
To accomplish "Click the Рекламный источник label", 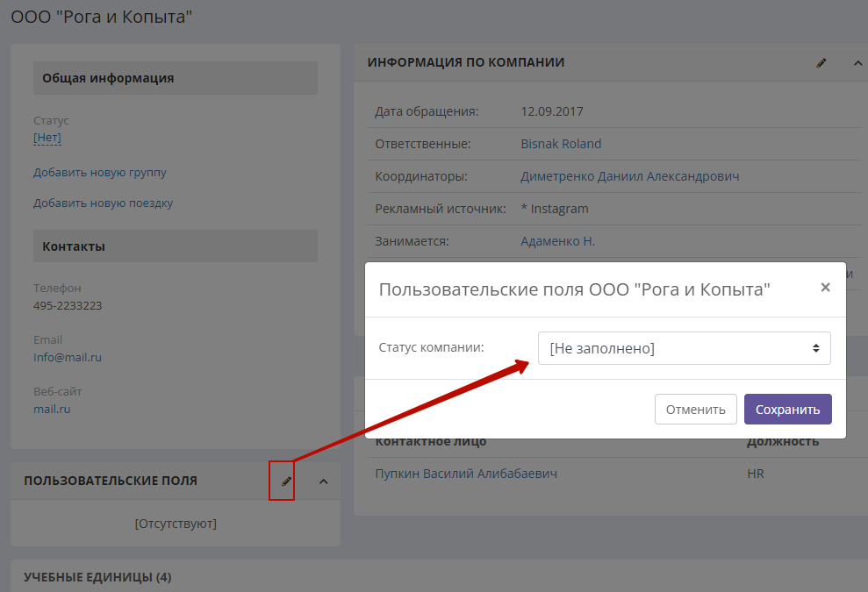I will [x=441, y=209].
